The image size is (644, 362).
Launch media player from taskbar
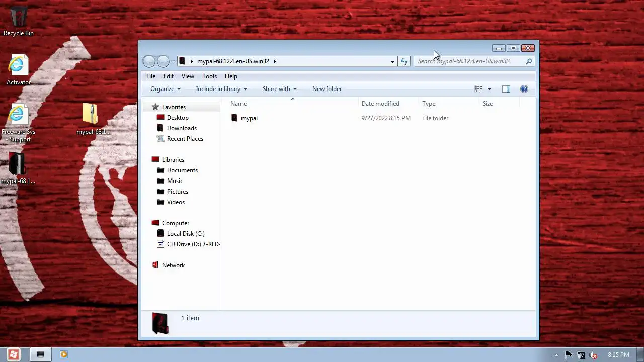click(x=64, y=354)
